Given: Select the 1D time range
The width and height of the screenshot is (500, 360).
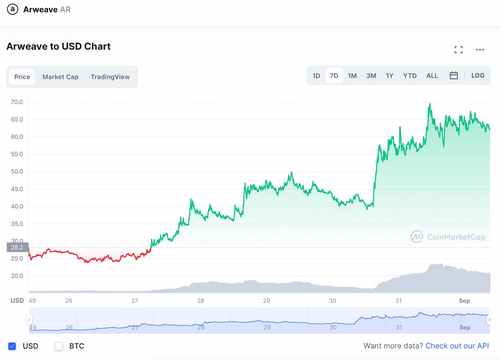Looking at the screenshot, I should pyautogui.click(x=316, y=76).
